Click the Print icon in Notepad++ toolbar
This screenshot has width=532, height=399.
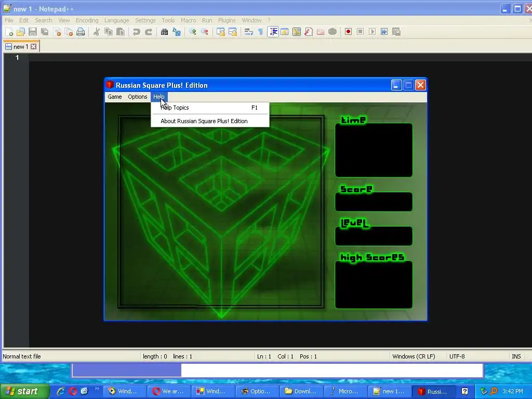[81, 32]
